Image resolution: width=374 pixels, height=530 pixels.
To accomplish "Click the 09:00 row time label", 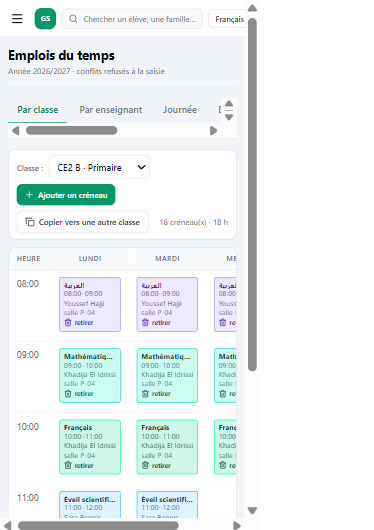I will point(28,355).
